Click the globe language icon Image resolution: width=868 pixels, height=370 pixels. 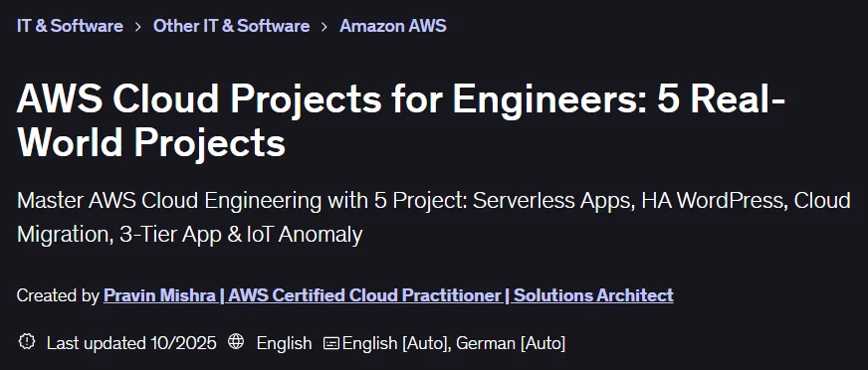click(236, 342)
